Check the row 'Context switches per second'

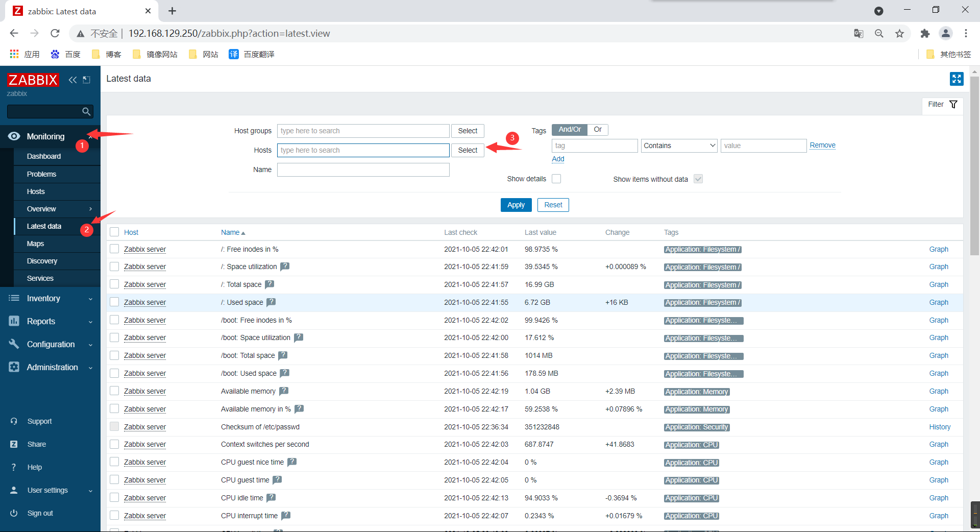[x=114, y=444]
